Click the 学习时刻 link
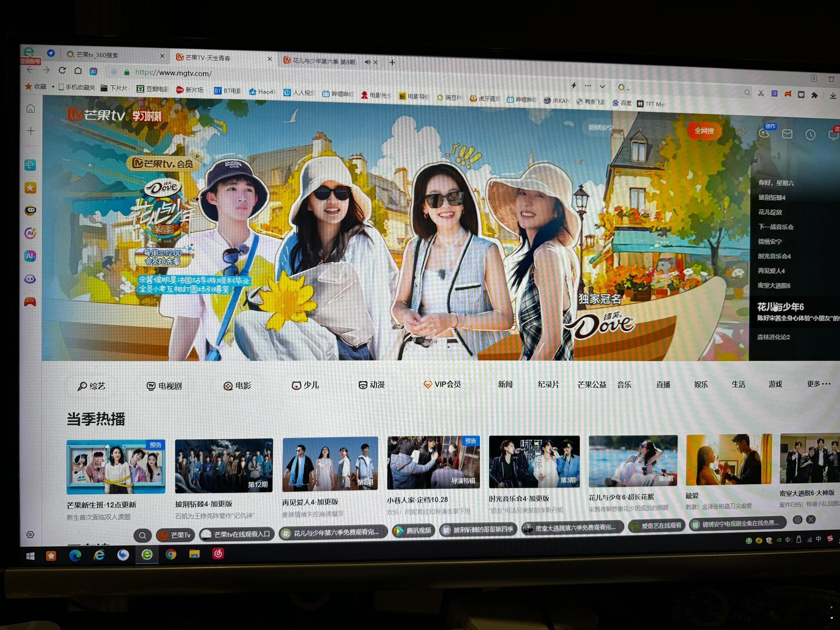 [147, 116]
